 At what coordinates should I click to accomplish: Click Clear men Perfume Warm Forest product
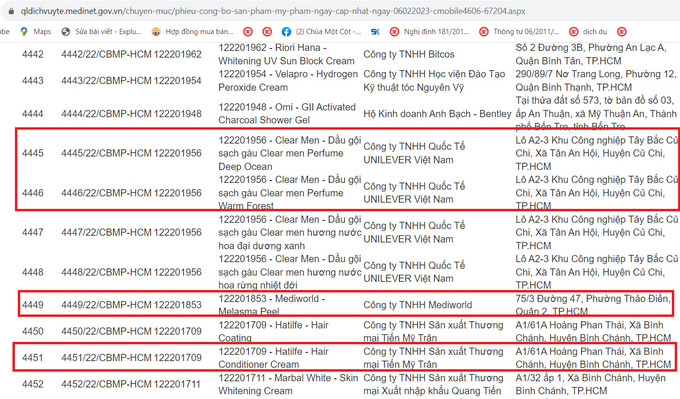point(290,193)
